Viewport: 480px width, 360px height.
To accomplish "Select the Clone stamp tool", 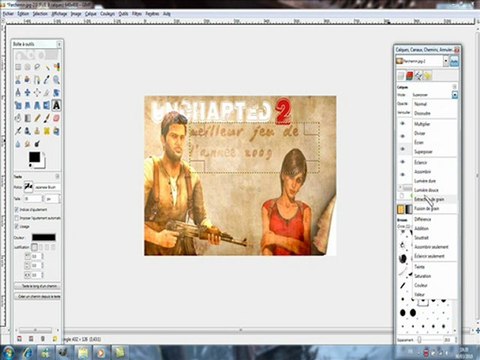I will pos(37,131).
